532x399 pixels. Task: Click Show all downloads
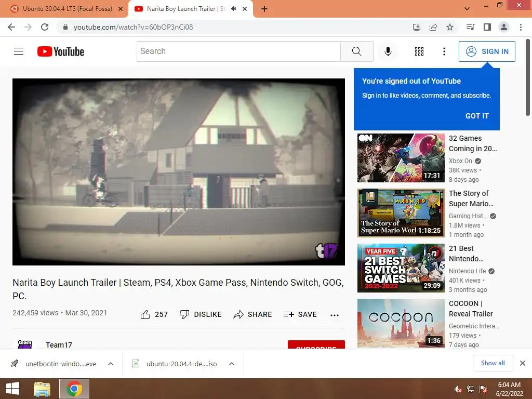493,363
